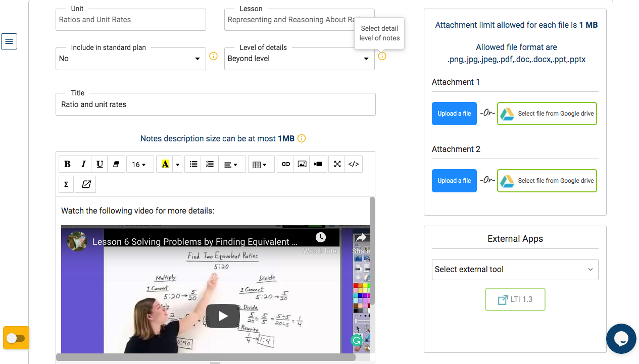Upload a file for Attachment 1
The width and height of the screenshot is (639, 364).
pyautogui.click(x=454, y=114)
